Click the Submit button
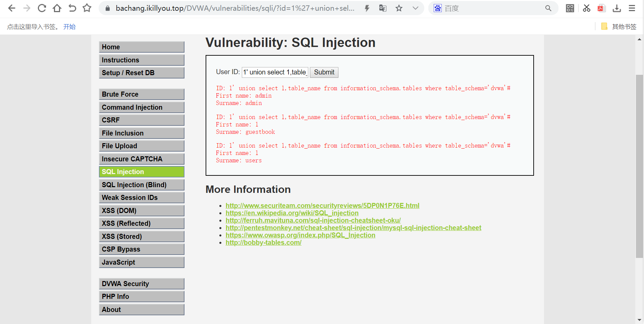 point(324,72)
